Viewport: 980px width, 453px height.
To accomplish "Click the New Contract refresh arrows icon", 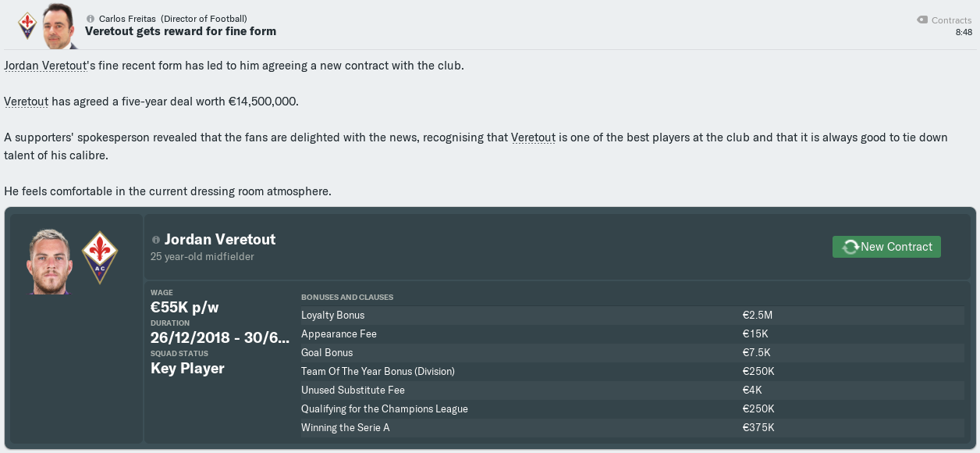I will click(850, 247).
